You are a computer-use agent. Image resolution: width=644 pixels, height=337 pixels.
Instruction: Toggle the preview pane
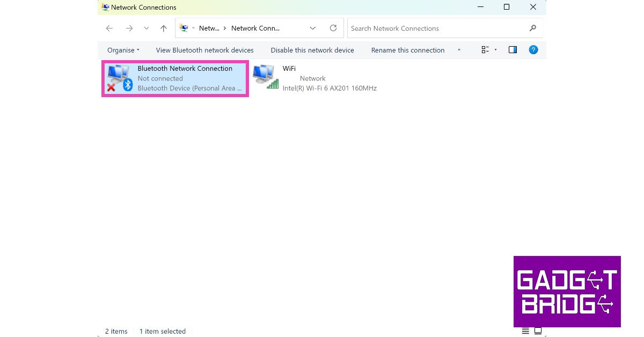(513, 50)
